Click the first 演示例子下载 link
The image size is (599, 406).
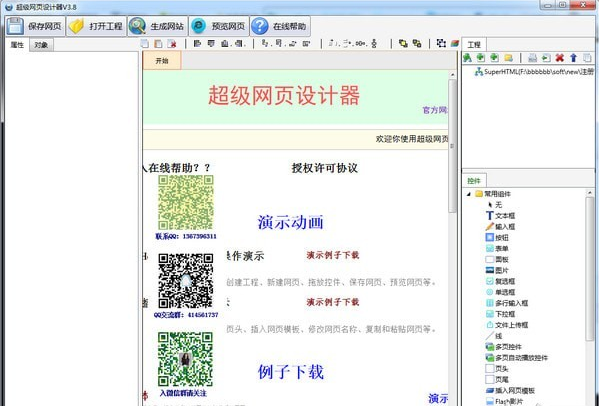(333, 255)
